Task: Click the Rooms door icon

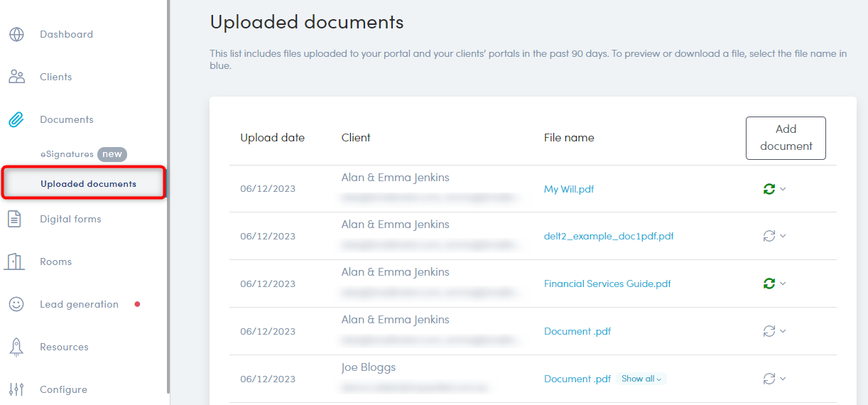Action: pyautogui.click(x=15, y=261)
